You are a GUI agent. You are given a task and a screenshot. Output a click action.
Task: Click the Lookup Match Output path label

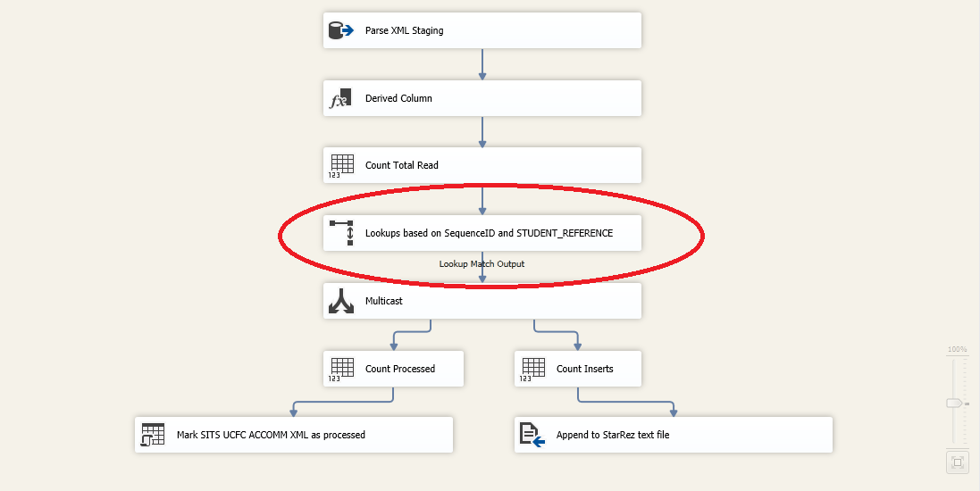click(x=482, y=264)
